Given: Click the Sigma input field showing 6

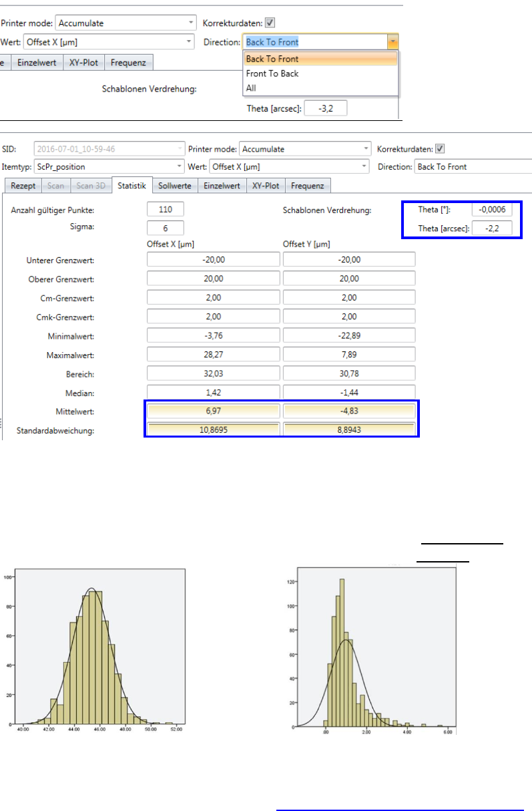Looking at the screenshot, I should click(165, 227).
